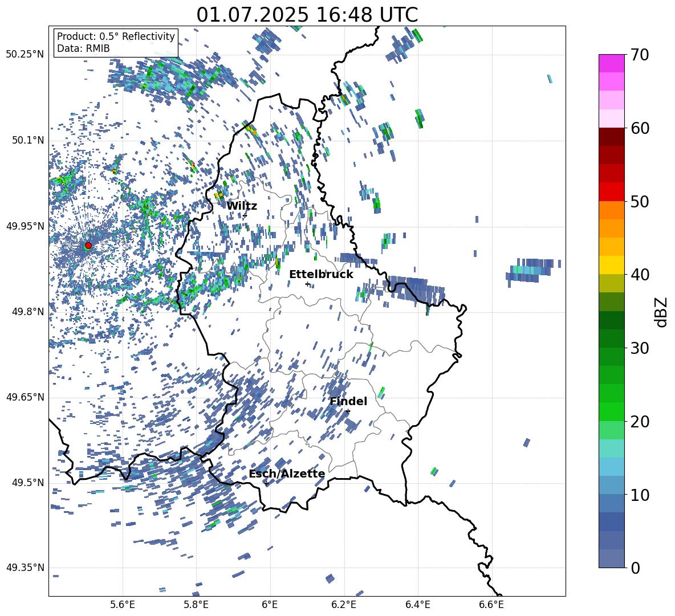The width and height of the screenshot is (675, 616).
Task: Click the colorbar tick label 70
Action: 640,55
